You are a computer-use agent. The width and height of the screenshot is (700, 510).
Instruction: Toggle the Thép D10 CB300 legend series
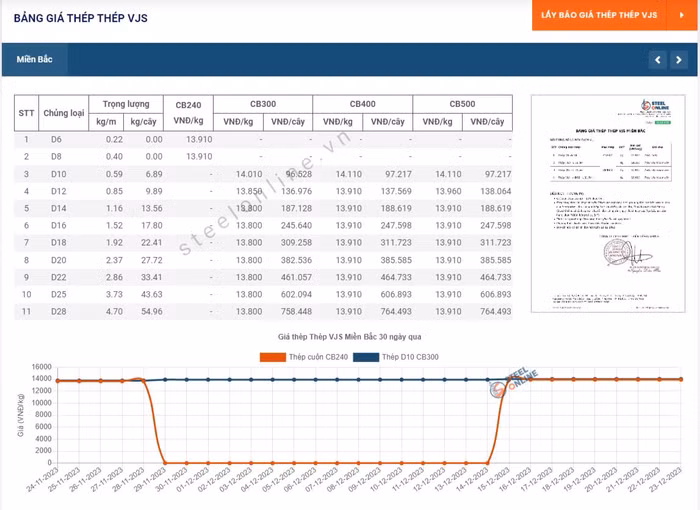(x=409, y=357)
